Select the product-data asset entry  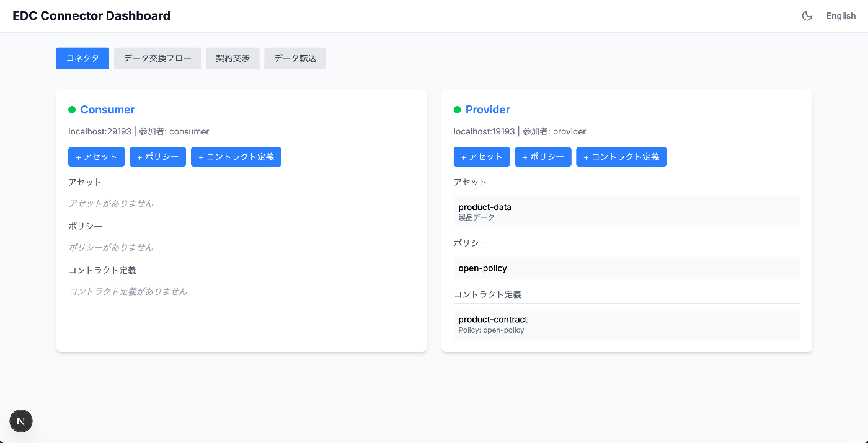pos(626,211)
